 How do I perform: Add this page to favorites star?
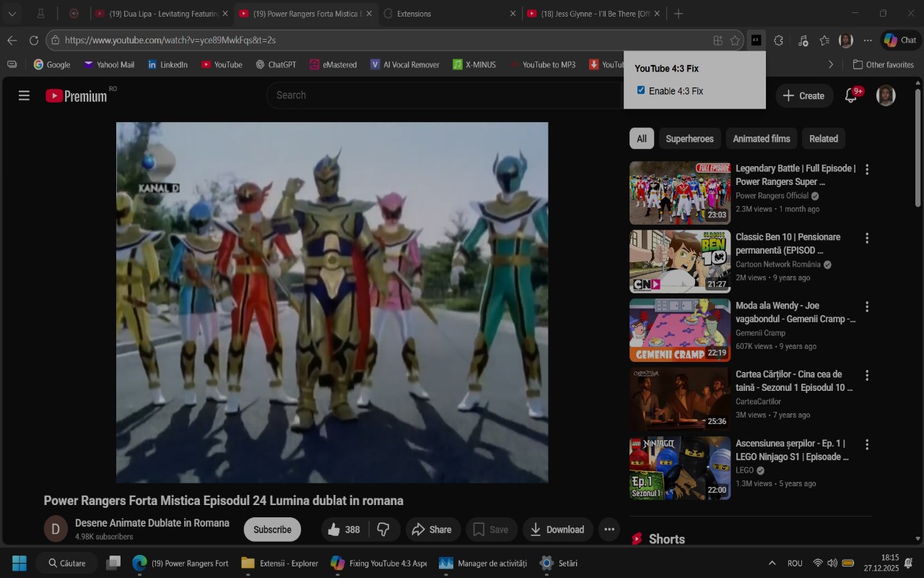[735, 40]
